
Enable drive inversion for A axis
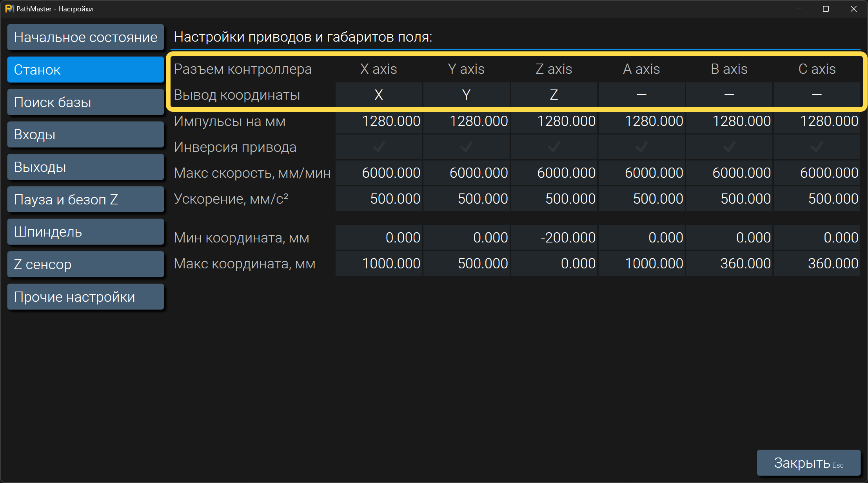641,147
